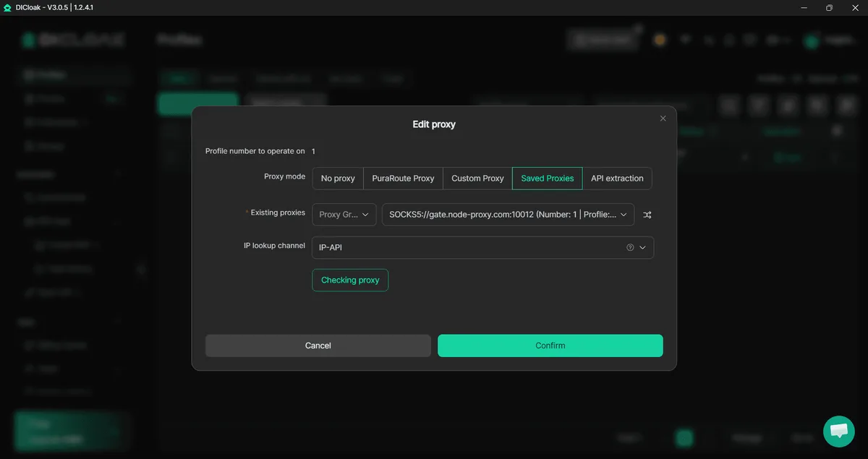Screen dimensions: 868x459
Task: Cancel the proxy edit
Action: point(318,346)
